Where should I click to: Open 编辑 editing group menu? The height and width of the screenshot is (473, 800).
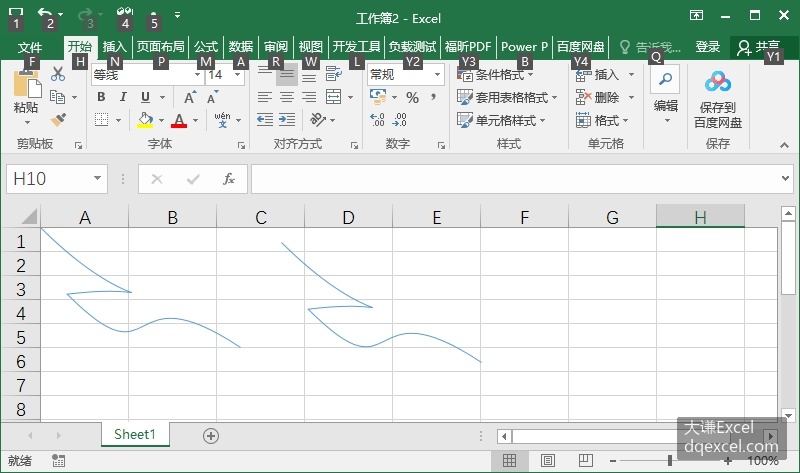tap(666, 95)
